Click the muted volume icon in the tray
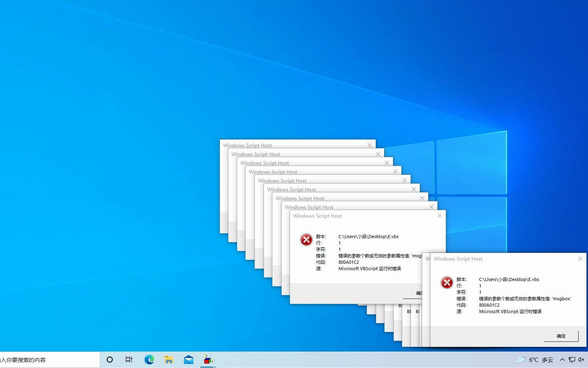Screen dimensions: 588x368 pyautogui.click(x=581, y=360)
